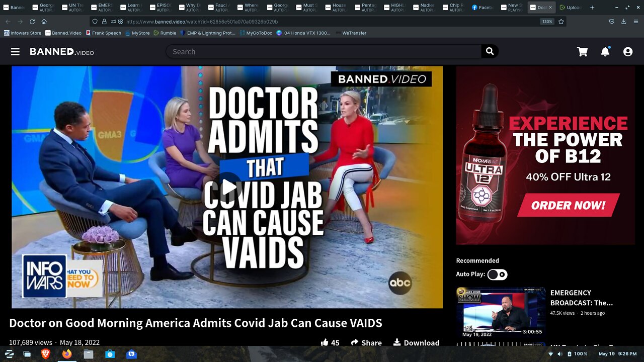
Task: Click the 47.5K views text
Action: (562, 313)
